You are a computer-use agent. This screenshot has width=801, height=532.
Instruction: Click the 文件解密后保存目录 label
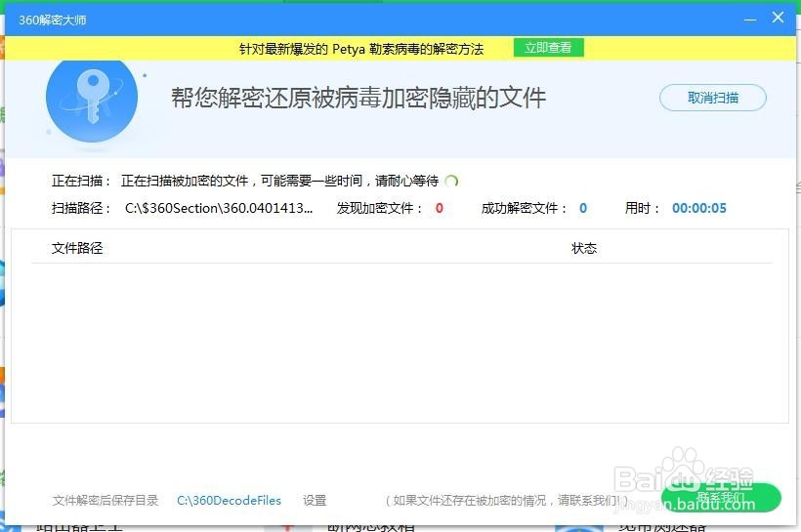pyautogui.click(x=105, y=501)
